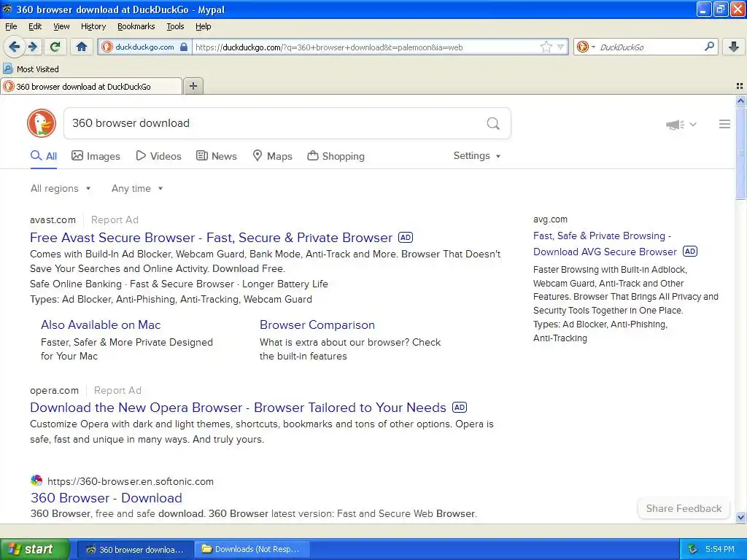Switch to the News results tab
The height and width of the screenshot is (560, 747).
tap(217, 156)
